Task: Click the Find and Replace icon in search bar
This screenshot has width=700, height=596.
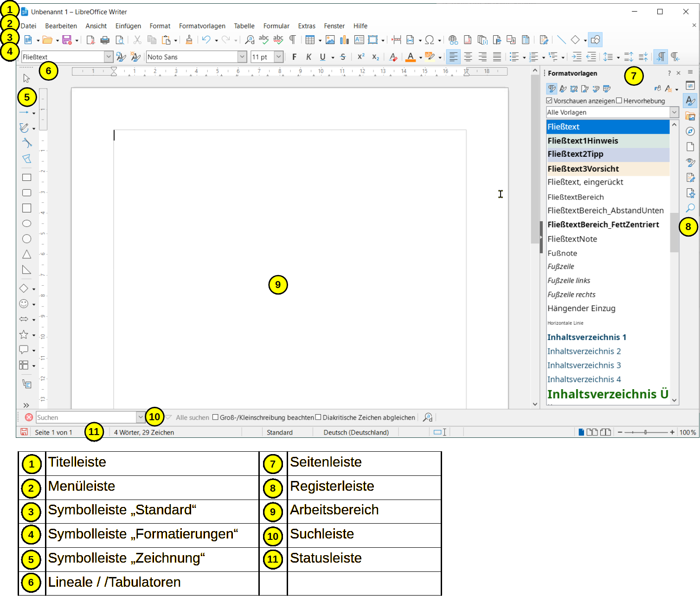Action: click(x=428, y=417)
